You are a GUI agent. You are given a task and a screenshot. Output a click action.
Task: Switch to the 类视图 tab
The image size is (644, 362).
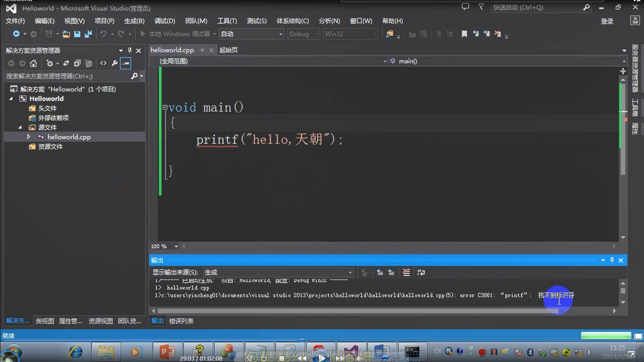(x=45, y=321)
